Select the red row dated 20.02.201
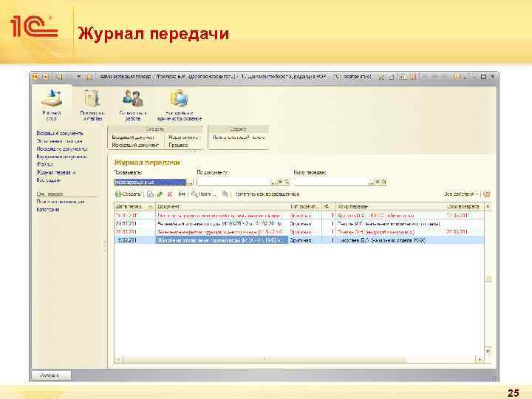The width and height of the screenshot is (532, 399). [299, 232]
